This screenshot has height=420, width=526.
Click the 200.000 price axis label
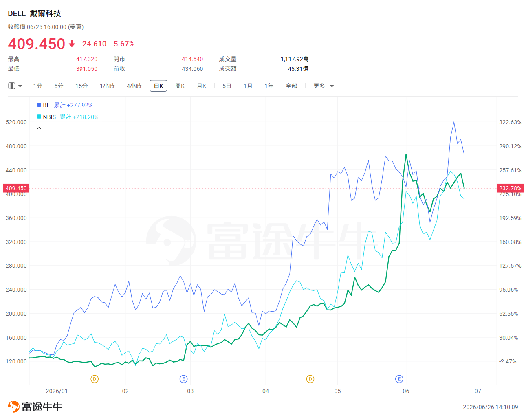click(x=16, y=314)
